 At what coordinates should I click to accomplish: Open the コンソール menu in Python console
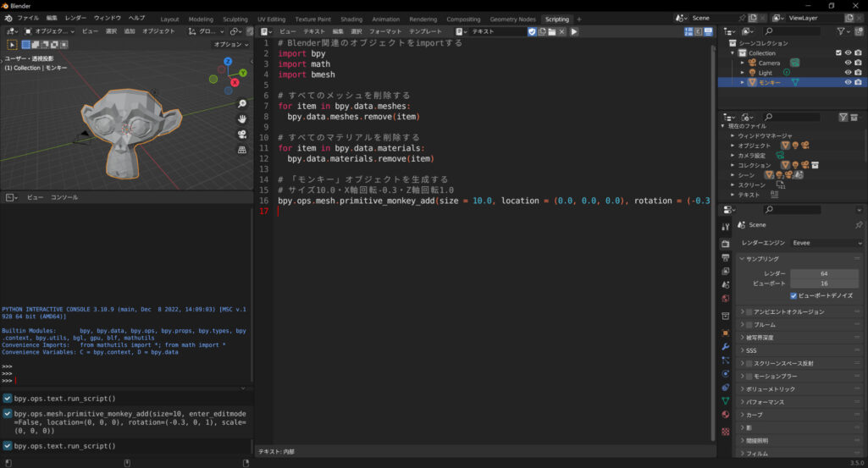pyautogui.click(x=64, y=197)
